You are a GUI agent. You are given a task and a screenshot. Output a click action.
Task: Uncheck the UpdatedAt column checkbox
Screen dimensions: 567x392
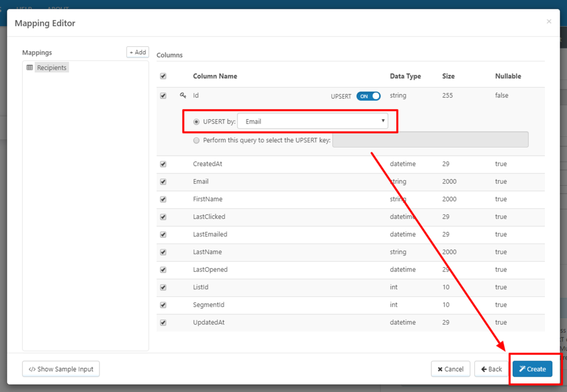tap(163, 323)
